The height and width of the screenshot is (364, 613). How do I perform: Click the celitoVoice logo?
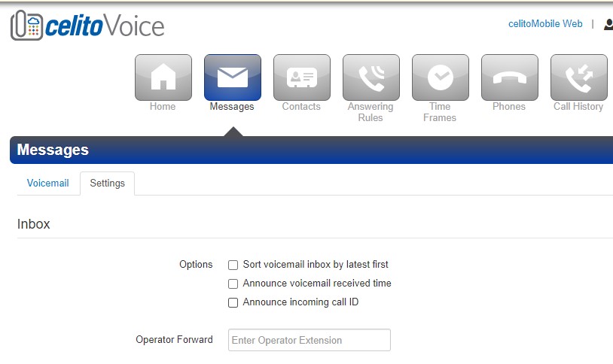click(87, 26)
